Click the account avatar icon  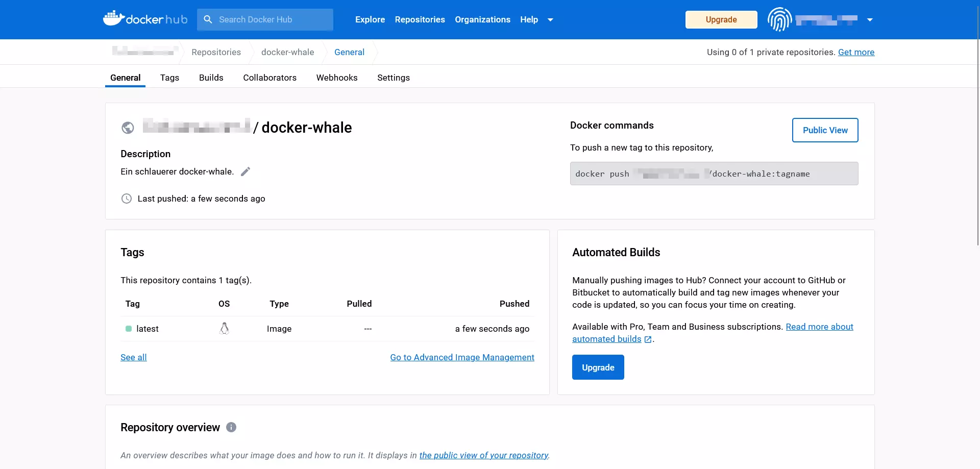pos(779,19)
